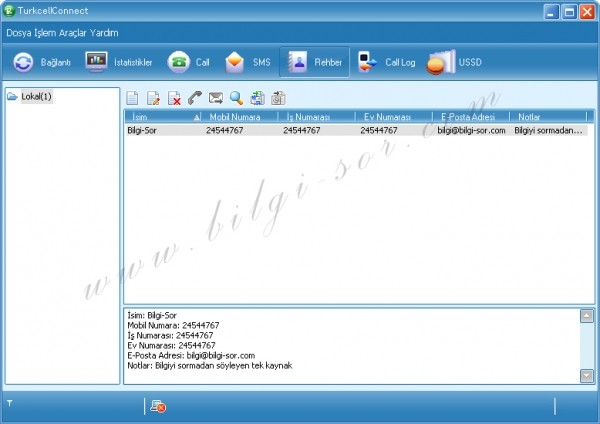Screen dimensions: 600x424
Task: Sort by the İş Numarası column
Action: 317,117
